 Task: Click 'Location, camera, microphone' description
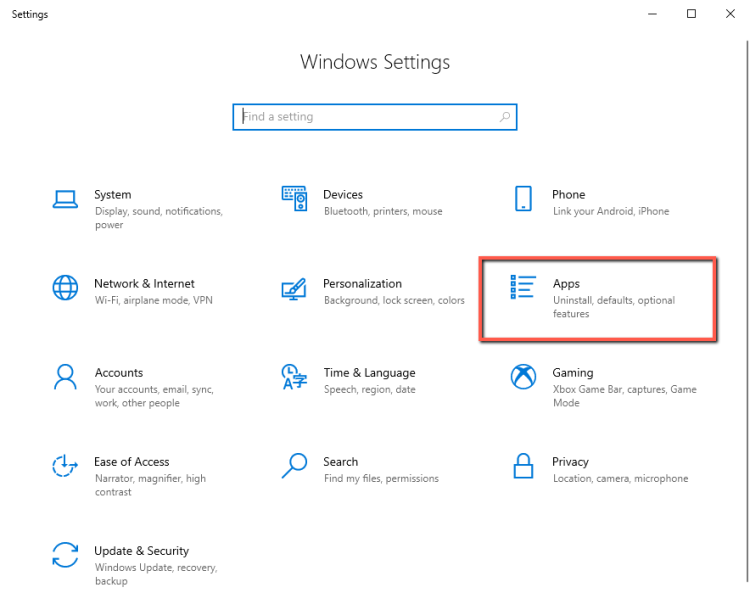[620, 479]
